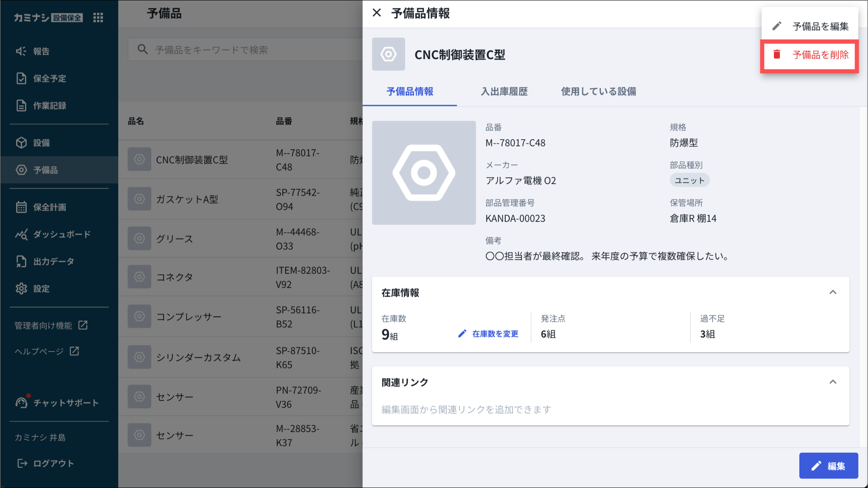Open the app switcher grid icon
The width and height of the screenshot is (868, 488).
click(98, 17)
